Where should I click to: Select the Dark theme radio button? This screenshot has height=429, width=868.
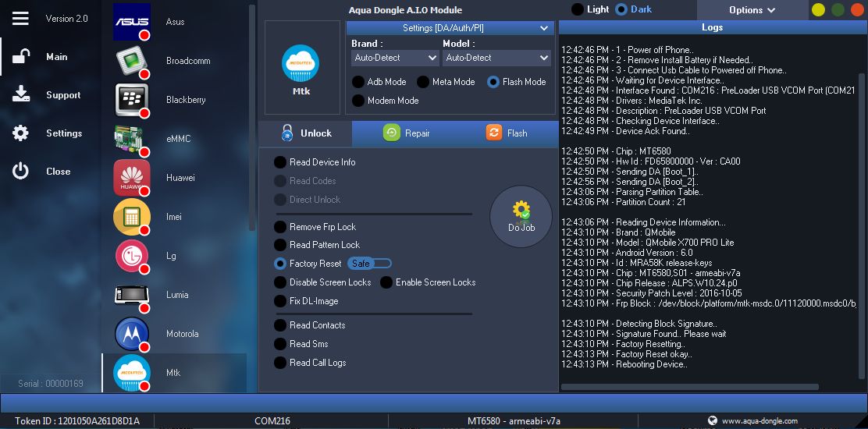pyautogui.click(x=621, y=9)
